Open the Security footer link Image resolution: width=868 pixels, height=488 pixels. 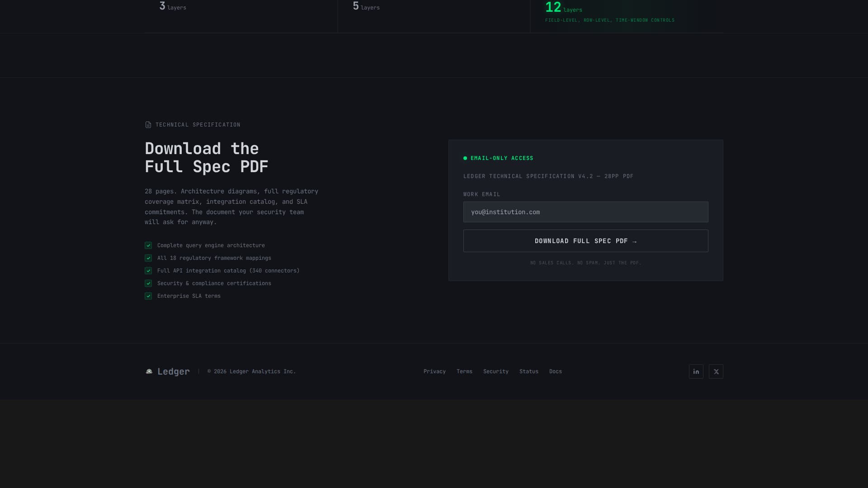(x=495, y=371)
